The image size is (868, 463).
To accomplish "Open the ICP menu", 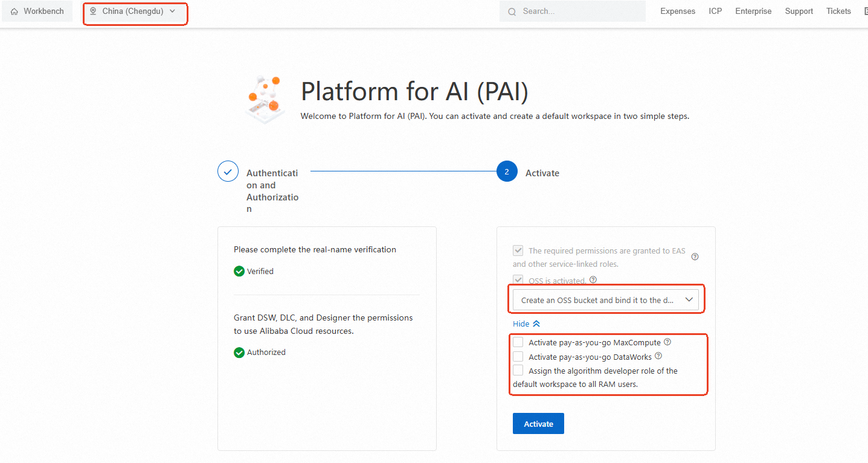I will click(715, 11).
